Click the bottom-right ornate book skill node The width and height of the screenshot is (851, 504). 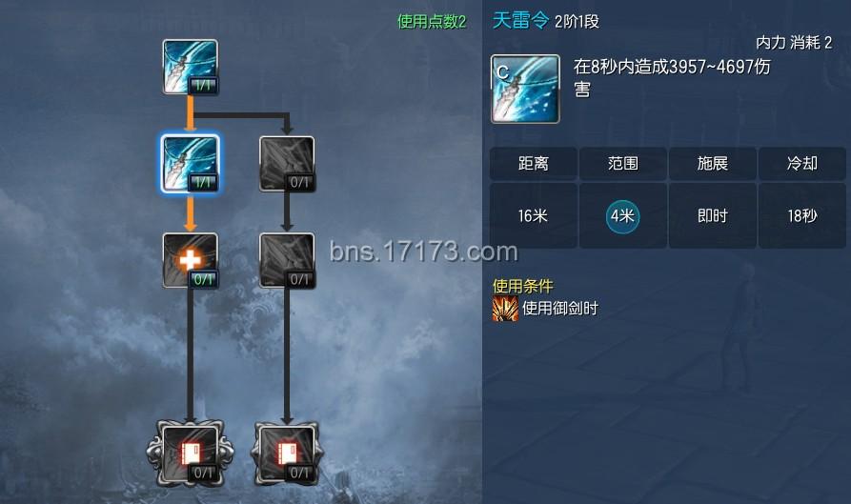(x=287, y=454)
